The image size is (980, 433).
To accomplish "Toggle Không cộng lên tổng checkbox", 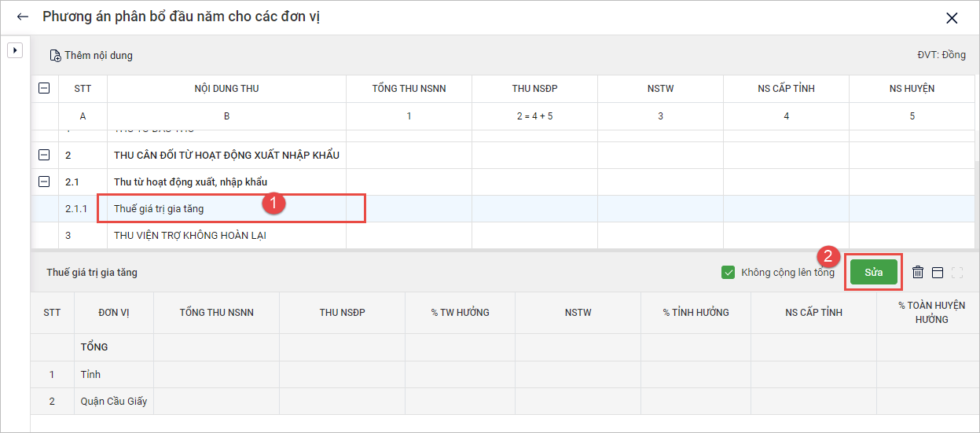I will (x=728, y=273).
